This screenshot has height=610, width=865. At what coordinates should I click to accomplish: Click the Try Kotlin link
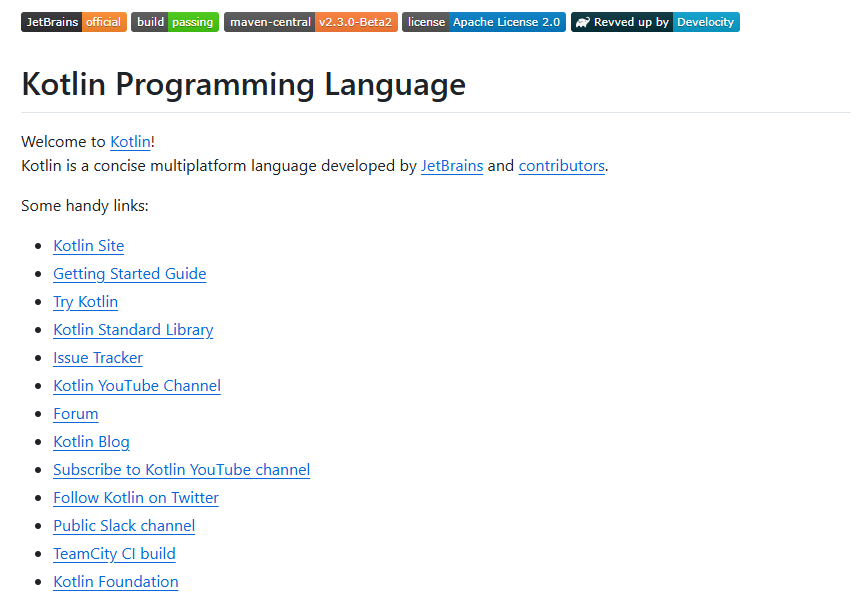click(x=86, y=302)
